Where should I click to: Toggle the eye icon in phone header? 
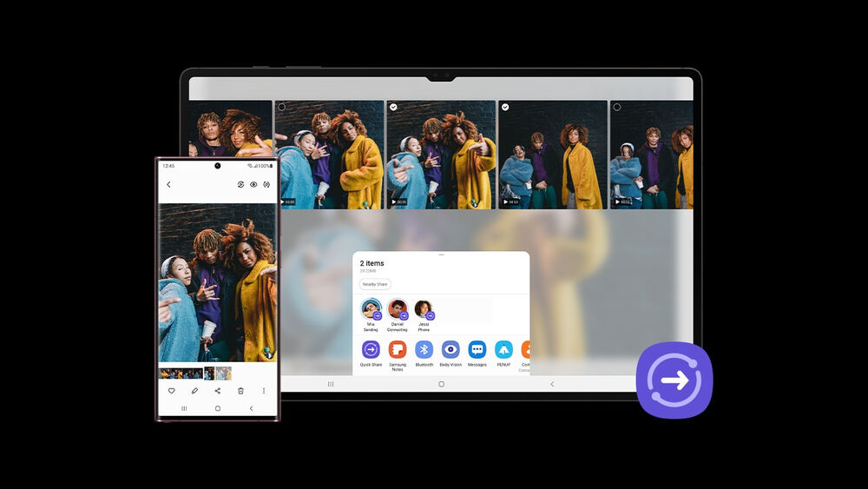[x=253, y=184]
